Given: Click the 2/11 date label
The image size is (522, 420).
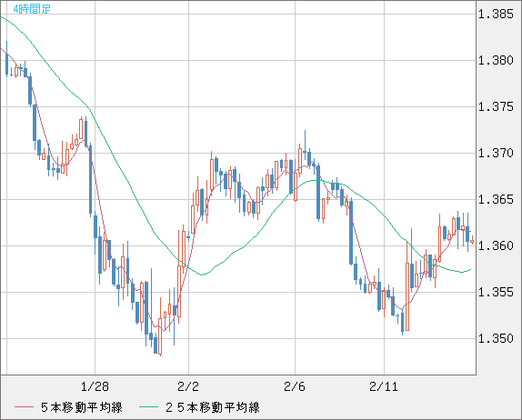Looking at the screenshot, I should 384,386.
